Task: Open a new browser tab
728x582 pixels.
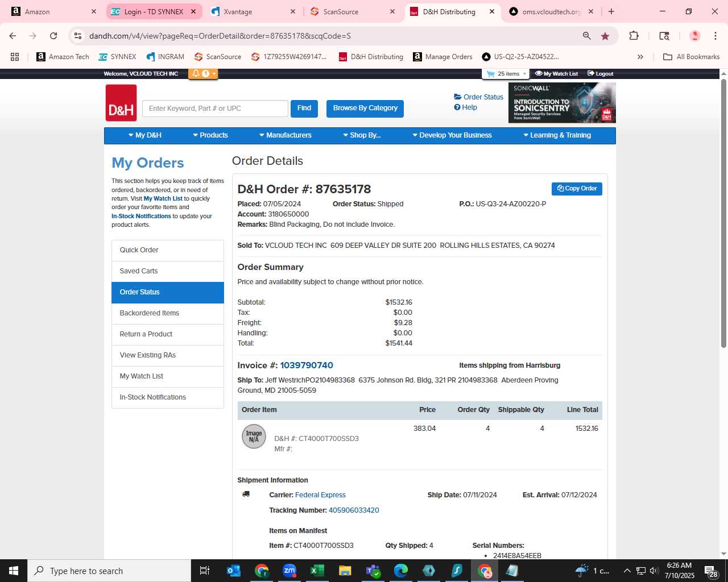Action: coord(611,11)
